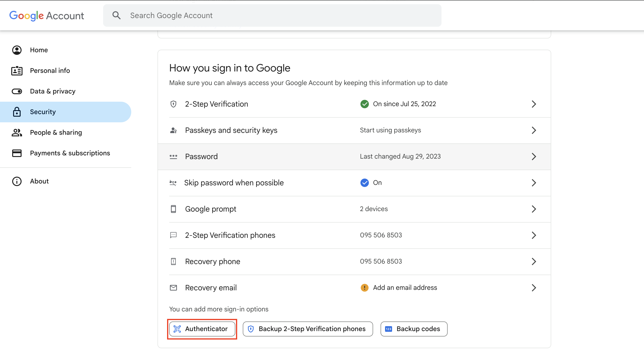Click the Backup phones shield icon
This screenshot has width=644, height=351.
[251, 329]
